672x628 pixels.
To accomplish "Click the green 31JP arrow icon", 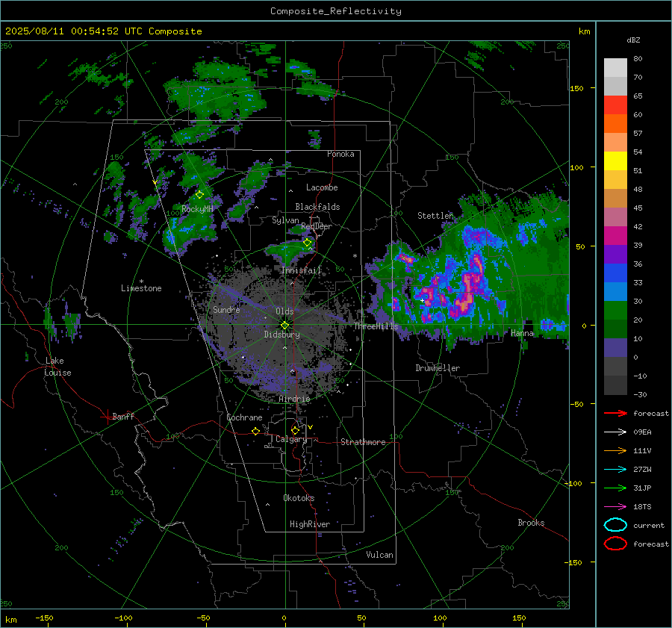I will 615,488.
